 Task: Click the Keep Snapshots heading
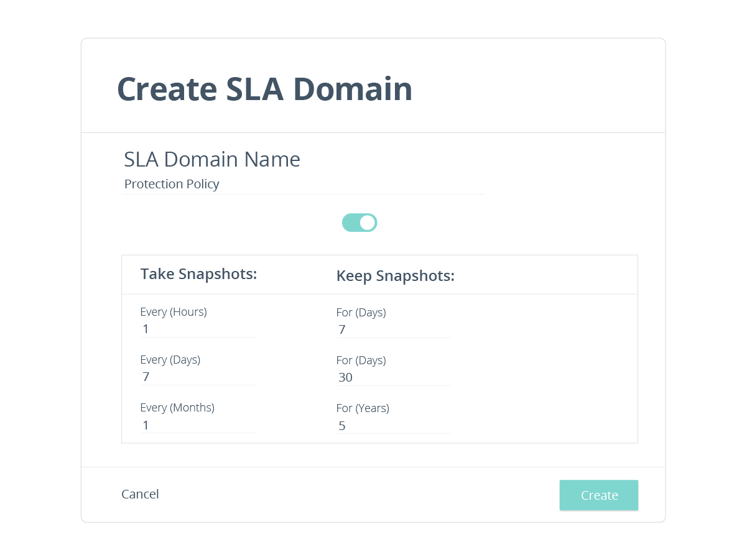(x=396, y=276)
